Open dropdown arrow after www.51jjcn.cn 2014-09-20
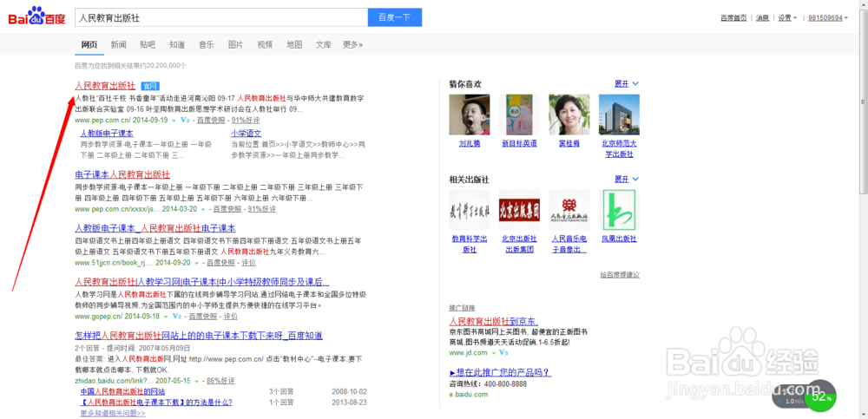 click(196, 263)
